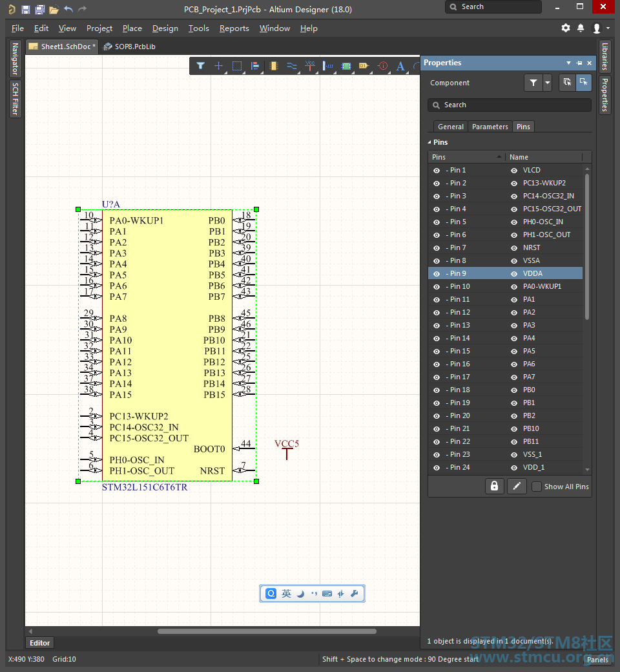Viewport: 620px width, 672px height.
Task: Open the File menu
Action: pos(17,28)
